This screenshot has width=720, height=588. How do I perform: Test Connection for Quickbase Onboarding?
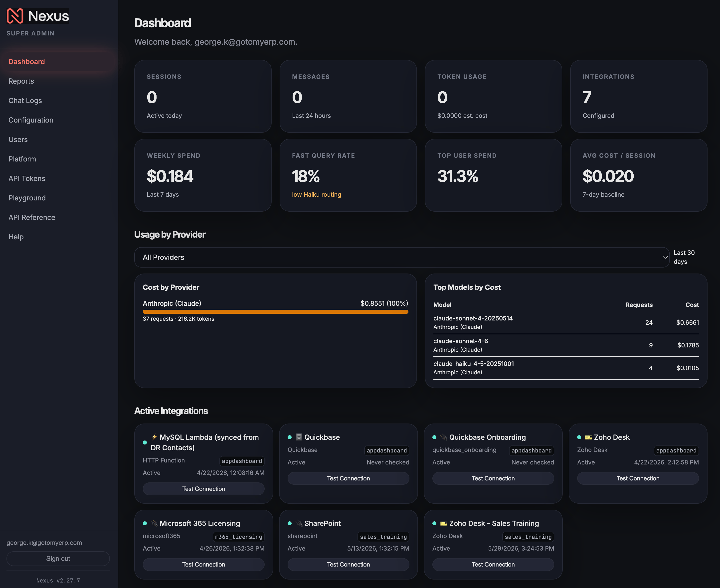point(493,478)
